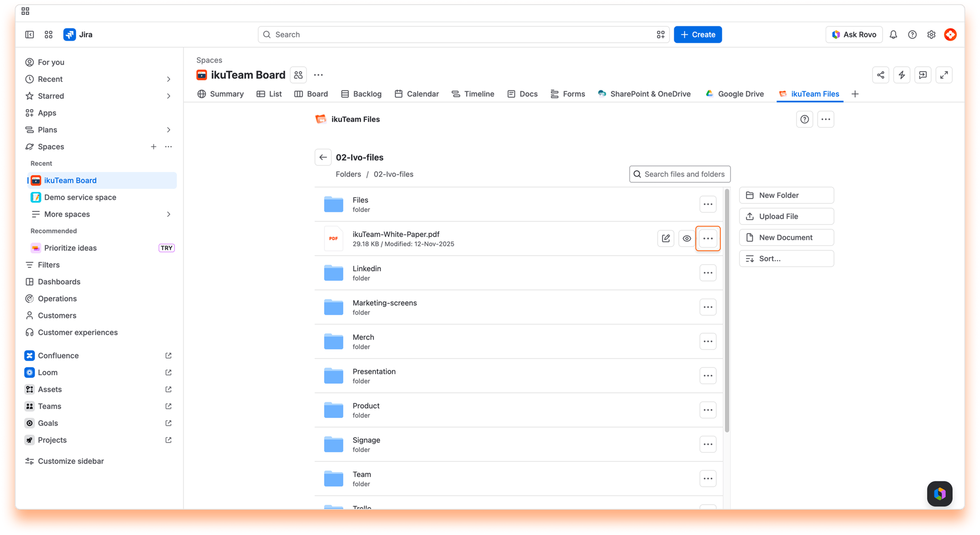Open the app switcher grid icon
This screenshot has width=980, height=535.
49,34
